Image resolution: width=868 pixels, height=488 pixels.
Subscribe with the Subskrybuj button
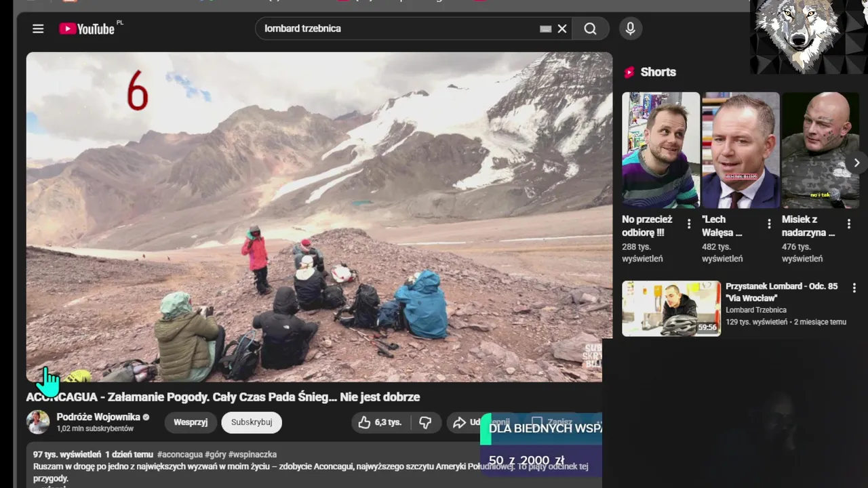[x=252, y=422]
